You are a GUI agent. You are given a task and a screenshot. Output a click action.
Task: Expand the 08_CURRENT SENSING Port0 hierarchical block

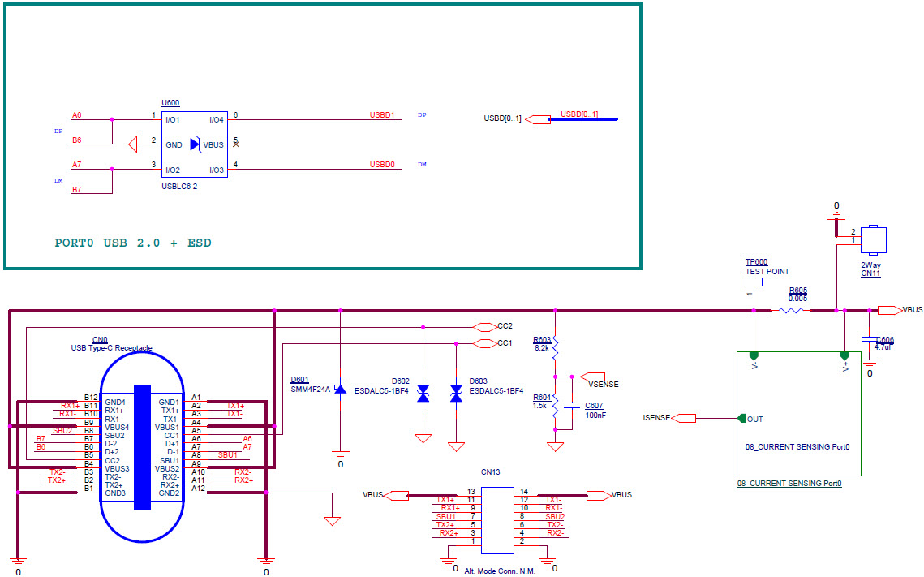coord(797,414)
